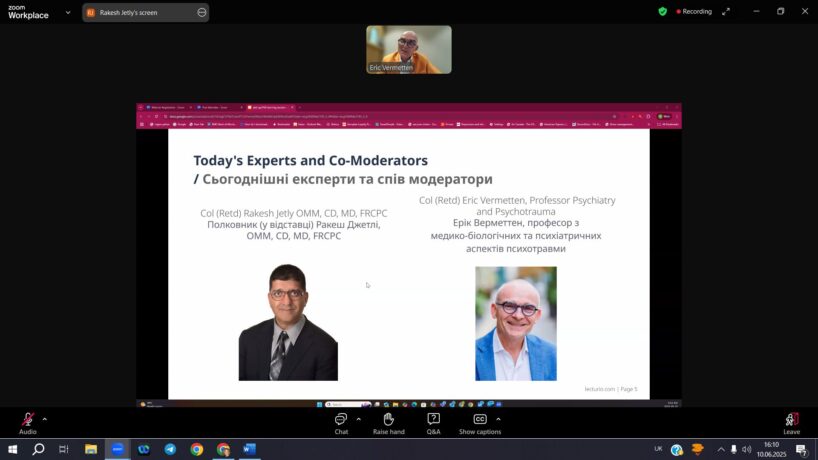Expand chat options caret beside Chat
Image resolution: width=818 pixels, height=460 pixels.
(x=358, y=419)
